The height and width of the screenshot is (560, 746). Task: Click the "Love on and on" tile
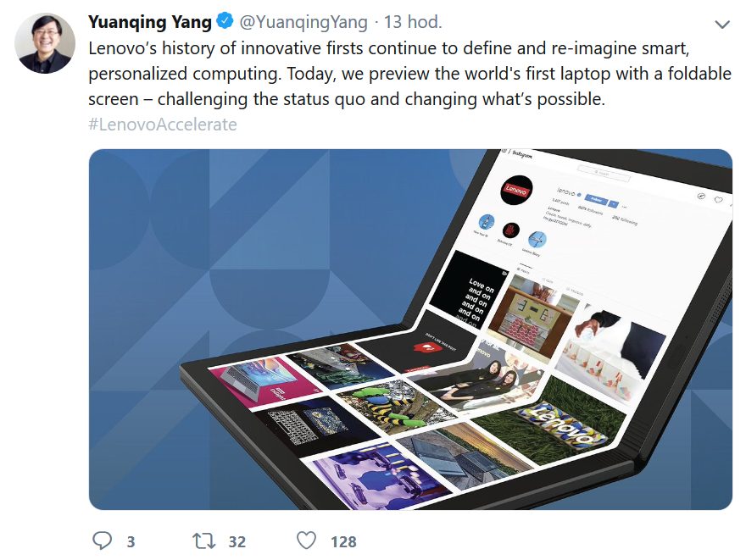(469, 291)
